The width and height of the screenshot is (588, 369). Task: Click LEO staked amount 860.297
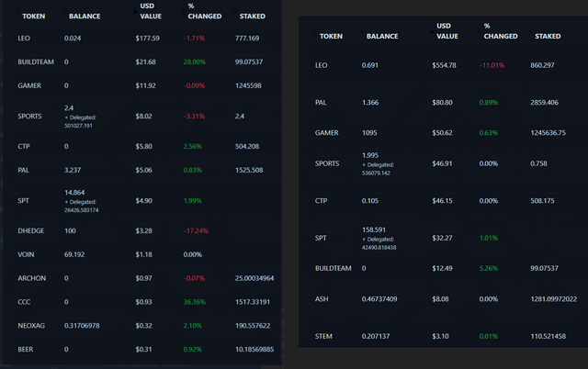pyautogui.click(x=542, y=65)
